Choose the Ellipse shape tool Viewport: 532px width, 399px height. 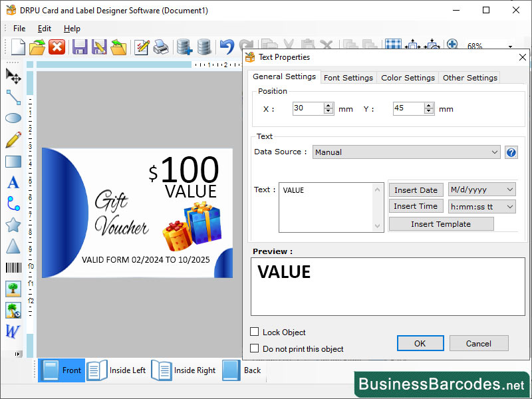pos(15,118)
